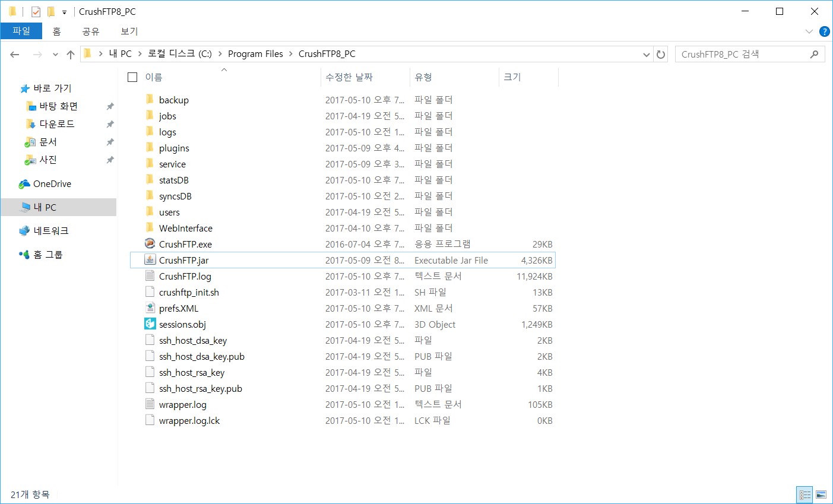833x504 pixels.
Task: Click the CrushFTP.jar Java file icon
Action: tap(150, 259)
